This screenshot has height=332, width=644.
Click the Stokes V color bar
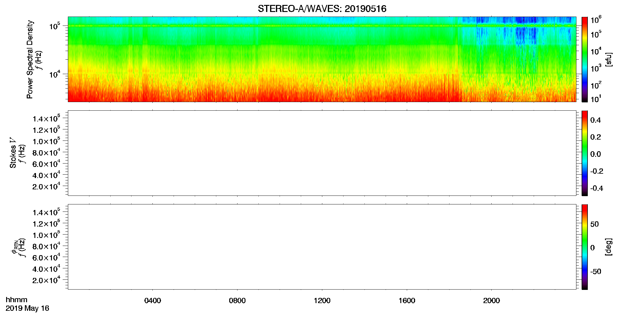coord(584,153)
